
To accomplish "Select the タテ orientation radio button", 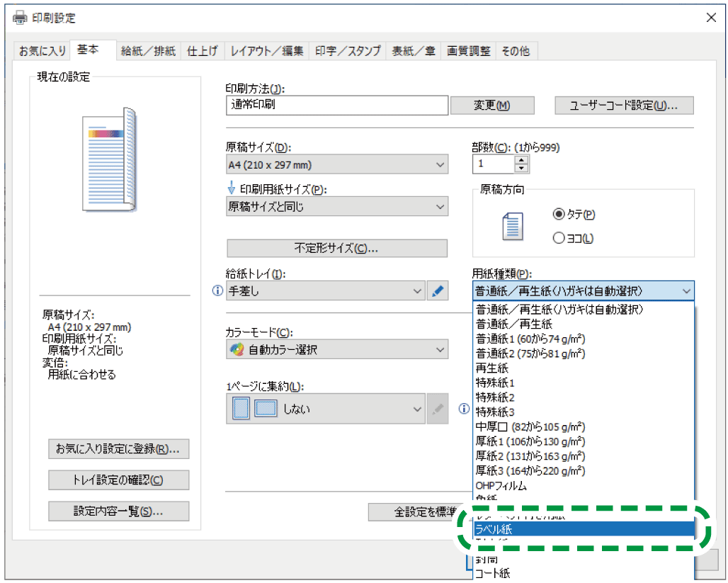I will 559,214.
